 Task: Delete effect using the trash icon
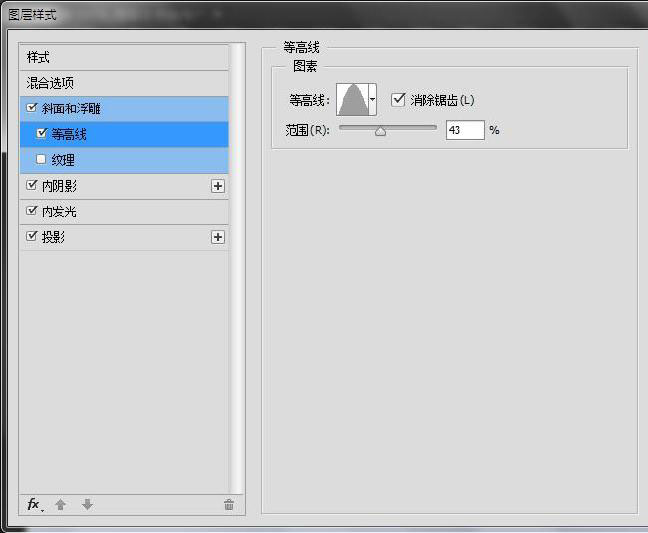click(x=229, y=504)
